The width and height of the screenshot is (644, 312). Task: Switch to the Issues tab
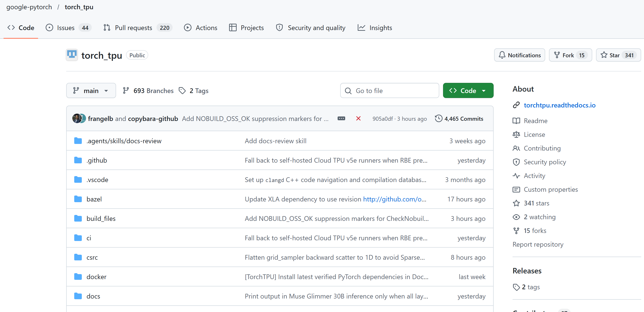pyautogui.click(x=69, y=28)
